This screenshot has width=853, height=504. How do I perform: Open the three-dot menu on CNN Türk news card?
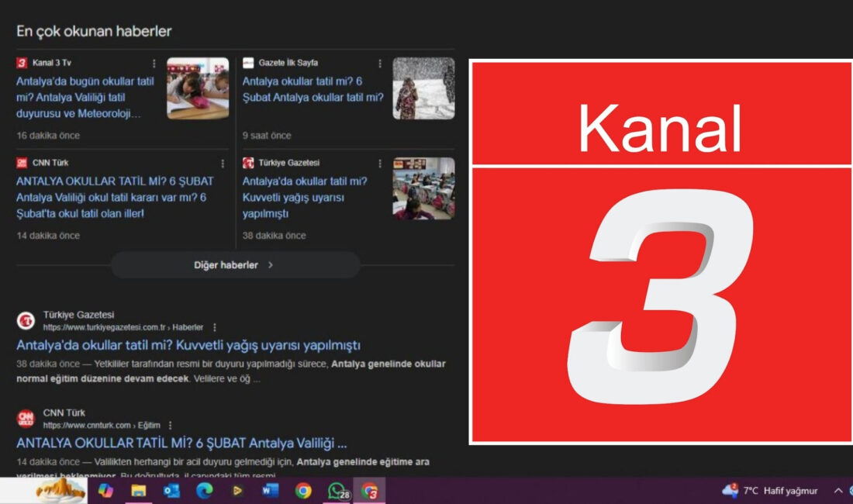tap(223, 164)
